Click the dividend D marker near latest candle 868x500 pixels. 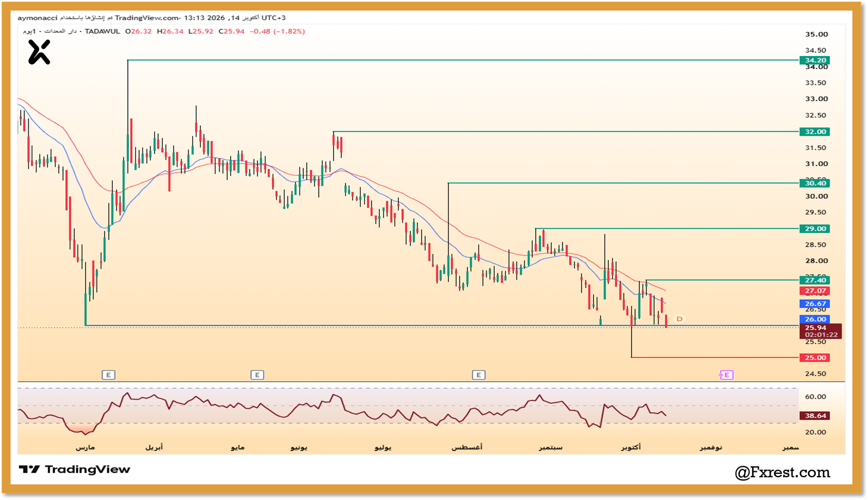(x=679, y=319)
